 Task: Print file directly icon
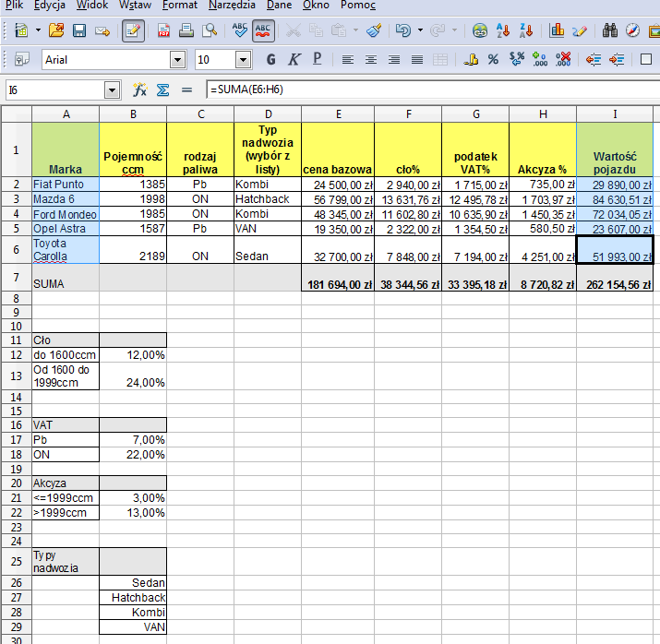pos(186,30)
